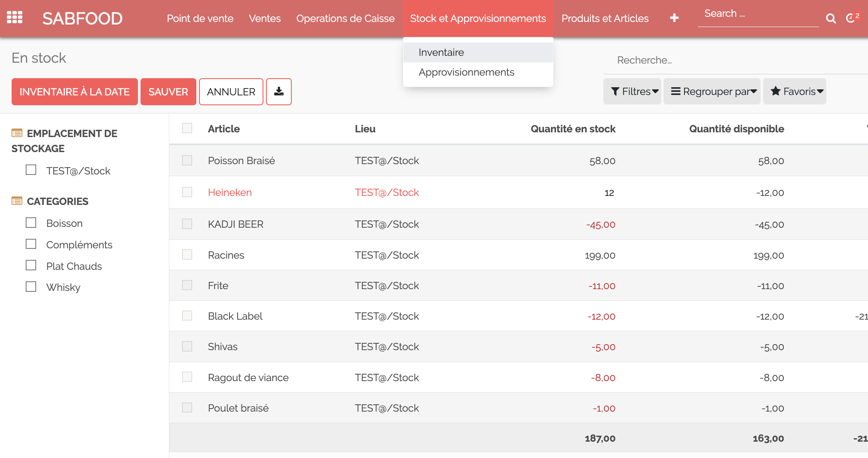Click the plus icon in navbar
The image size is (868, 458).
pyautogui.click(x=674, y=18)
